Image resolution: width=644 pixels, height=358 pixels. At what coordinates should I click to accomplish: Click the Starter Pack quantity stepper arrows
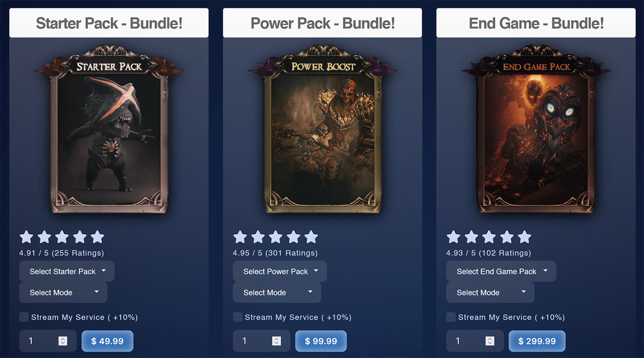(63, 341)
